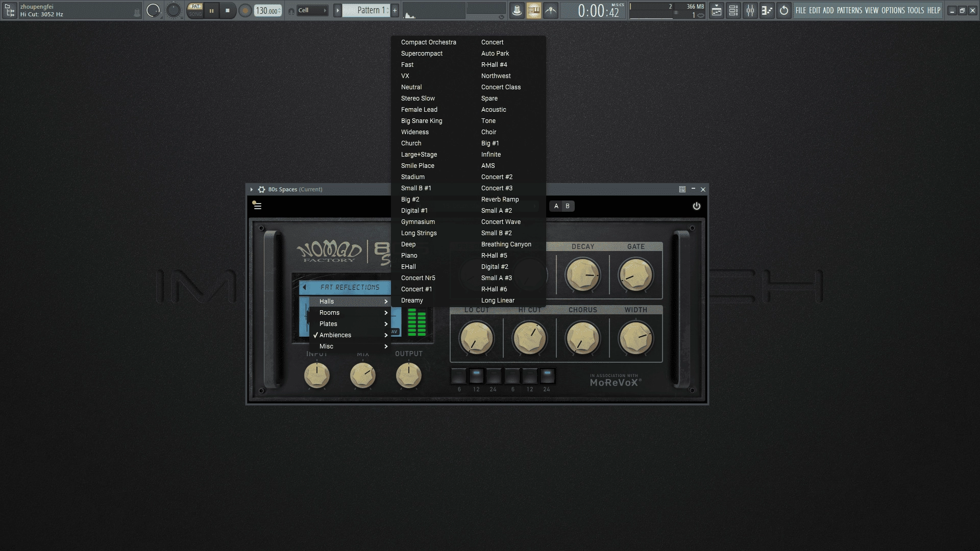The image size is (980, 551).
Task: Open the piano roll icon
Action: coord(767,10)
